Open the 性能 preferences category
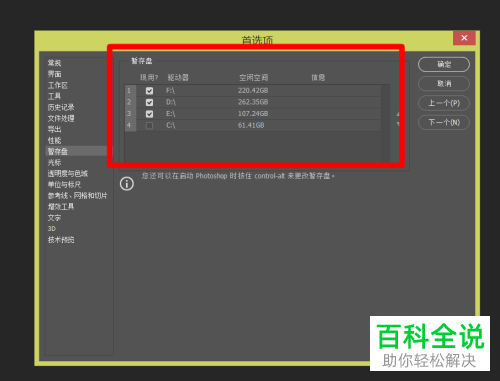The height and width of the screenshot is (381, 500). point(54,140)
